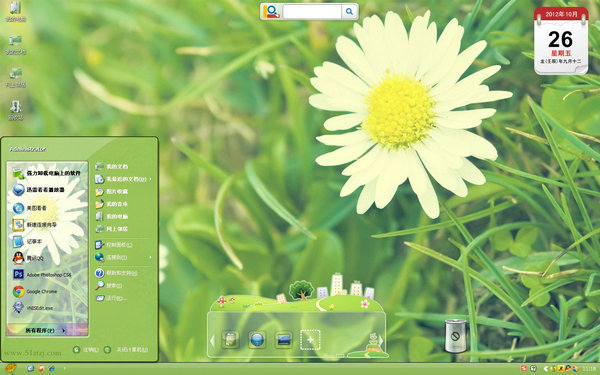The image size is (600, 375).
Task: Expand 所有程序(P) all programs list
Action: [x=47, y=330]
